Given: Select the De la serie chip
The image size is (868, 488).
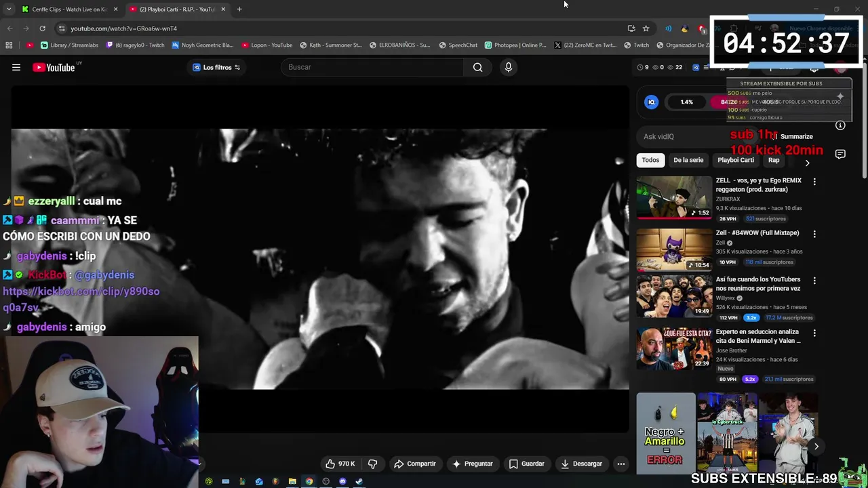Looking at the screenshot, I should [688, 160].
